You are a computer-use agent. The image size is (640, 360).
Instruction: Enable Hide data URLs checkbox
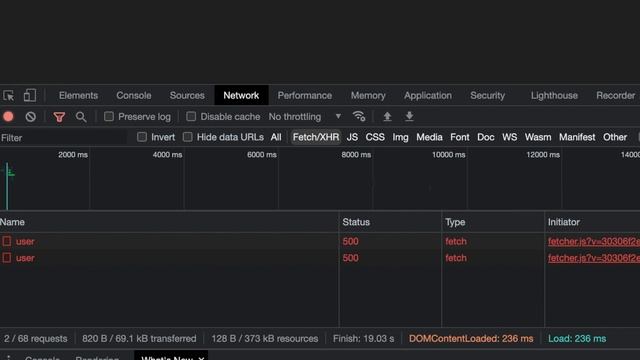pyautogui.click(x=187, y=137)
